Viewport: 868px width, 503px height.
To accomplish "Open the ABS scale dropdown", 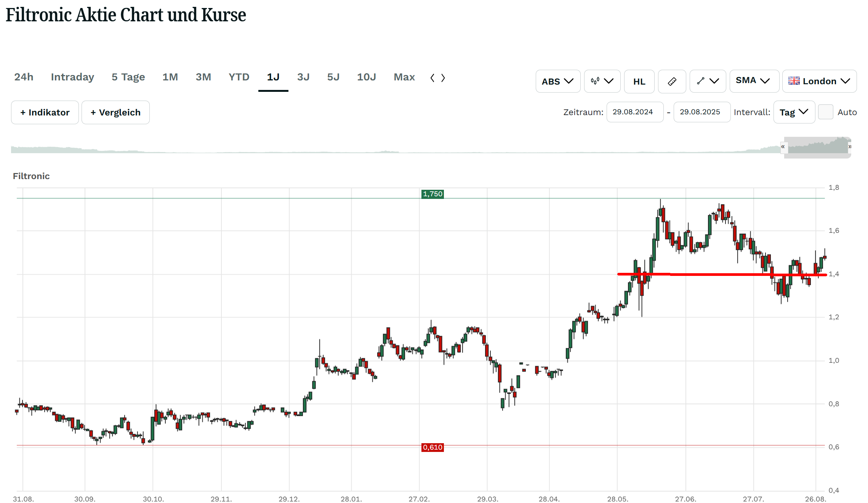I will point(558,81).
